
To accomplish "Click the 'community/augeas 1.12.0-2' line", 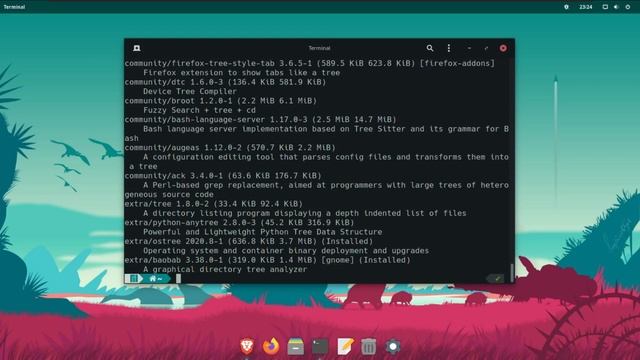I will 230,148.
